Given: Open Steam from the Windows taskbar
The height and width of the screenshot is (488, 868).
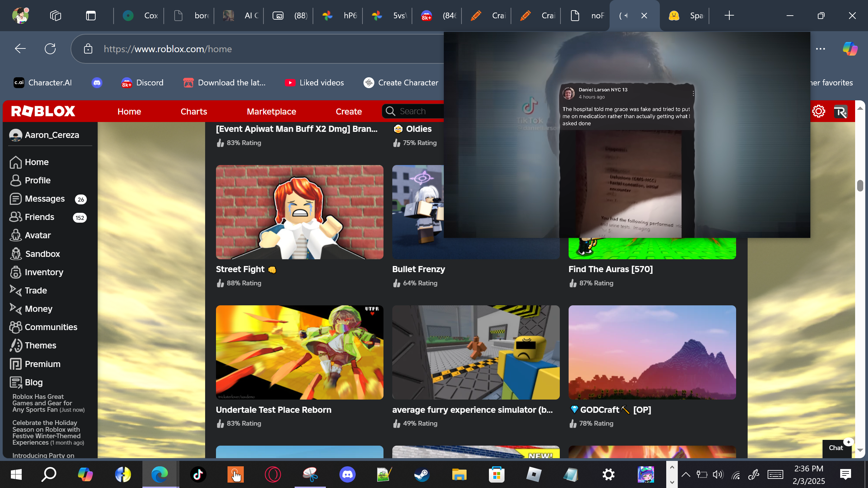Looking at the screenshot, I should 422,474.
